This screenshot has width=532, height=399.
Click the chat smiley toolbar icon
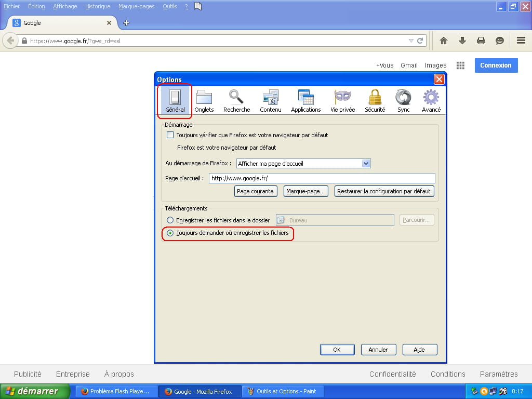pos(499,41)
